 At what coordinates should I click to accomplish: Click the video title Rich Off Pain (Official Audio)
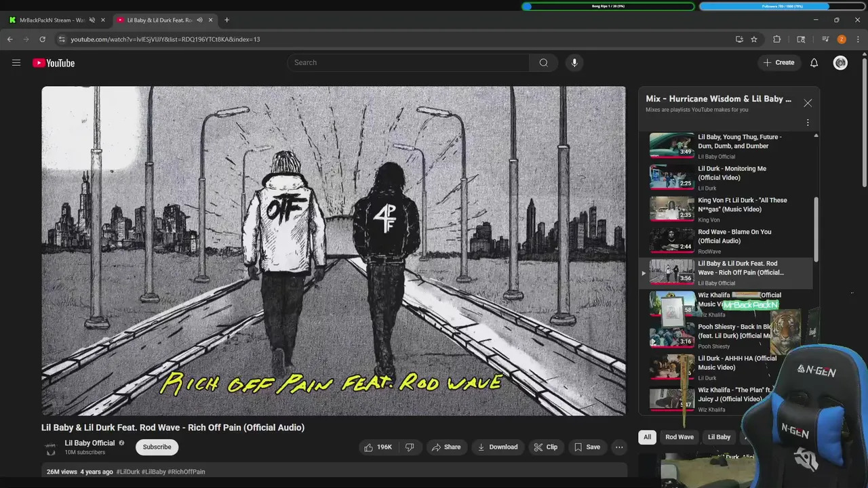(173, 428)
